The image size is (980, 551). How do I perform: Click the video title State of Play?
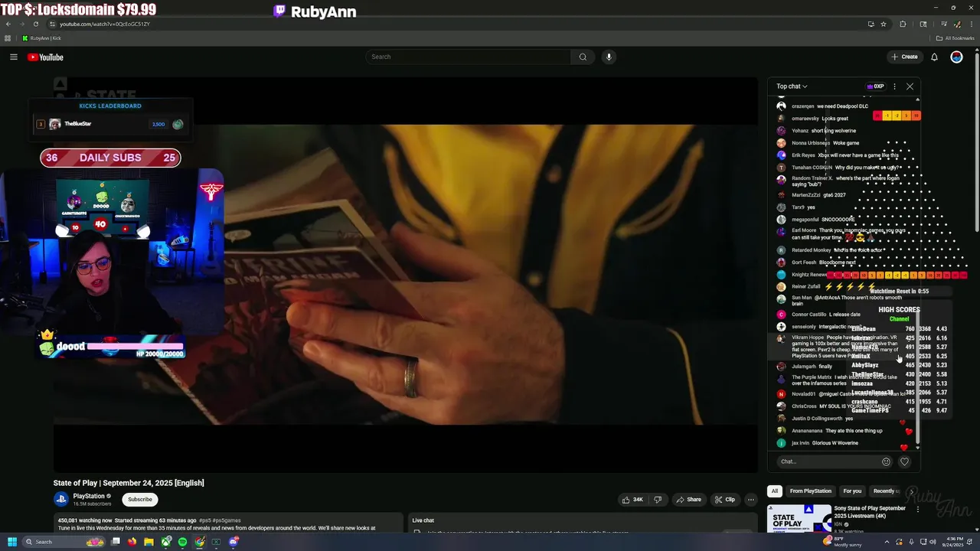click(x=129, y=483)
